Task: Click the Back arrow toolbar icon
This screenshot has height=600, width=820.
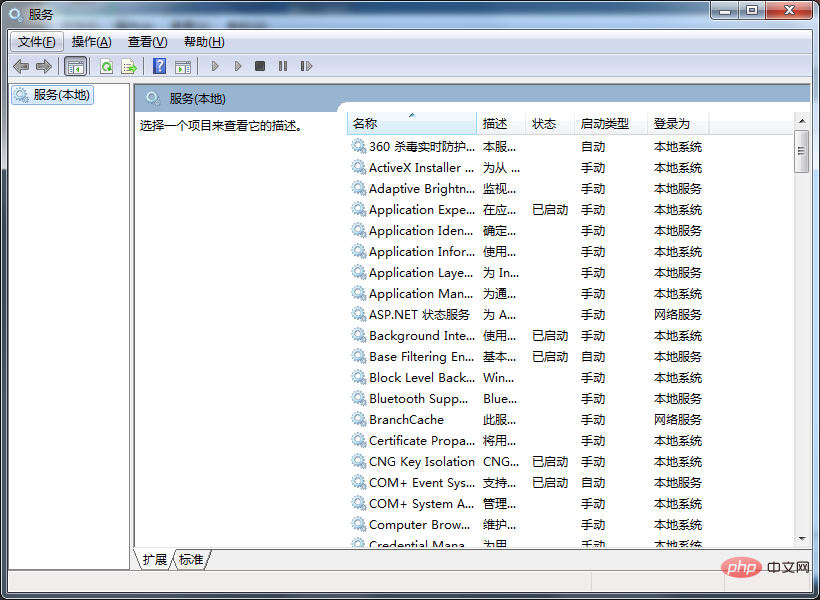Action: [x=21, y=66]
